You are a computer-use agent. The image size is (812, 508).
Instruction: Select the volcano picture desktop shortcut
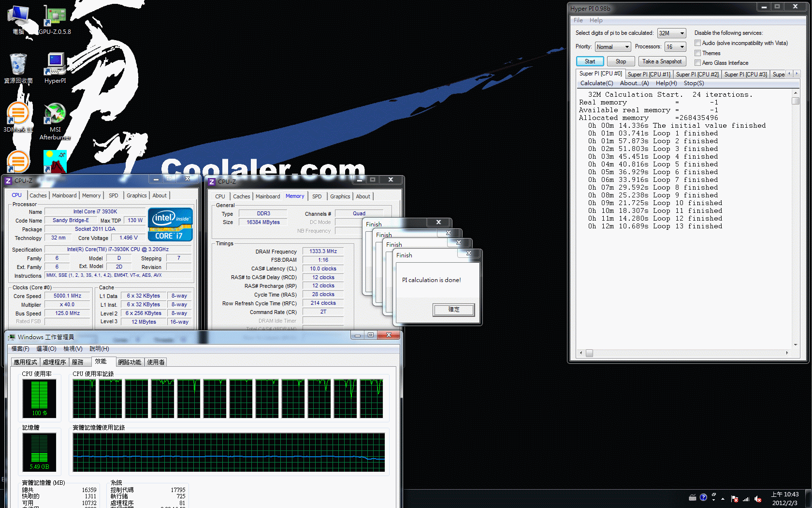tap(55, 162)
